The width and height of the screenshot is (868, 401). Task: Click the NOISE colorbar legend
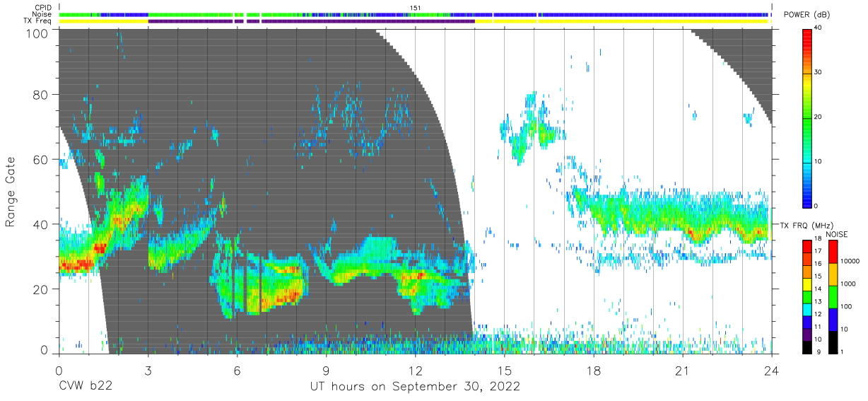[833, 296]
